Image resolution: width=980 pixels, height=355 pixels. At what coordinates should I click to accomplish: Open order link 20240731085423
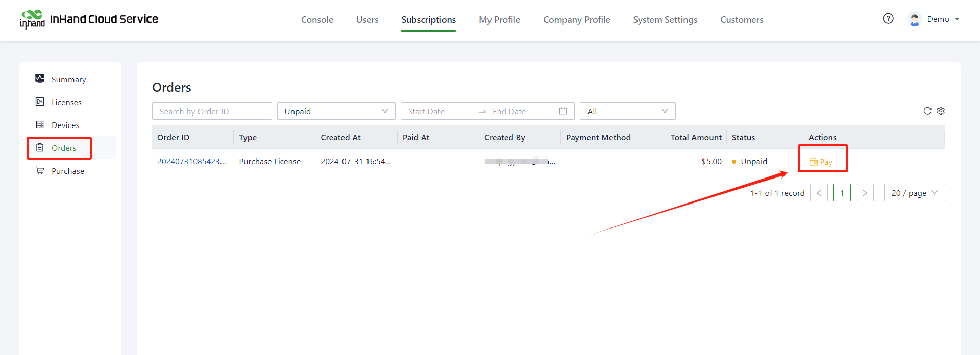[x=191, y=161]
